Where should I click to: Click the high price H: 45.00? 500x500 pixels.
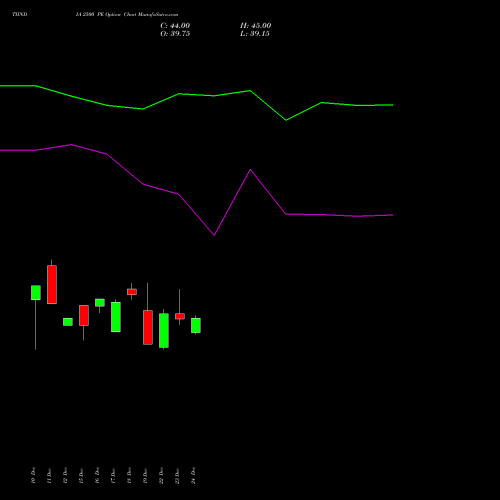point(255,26)
